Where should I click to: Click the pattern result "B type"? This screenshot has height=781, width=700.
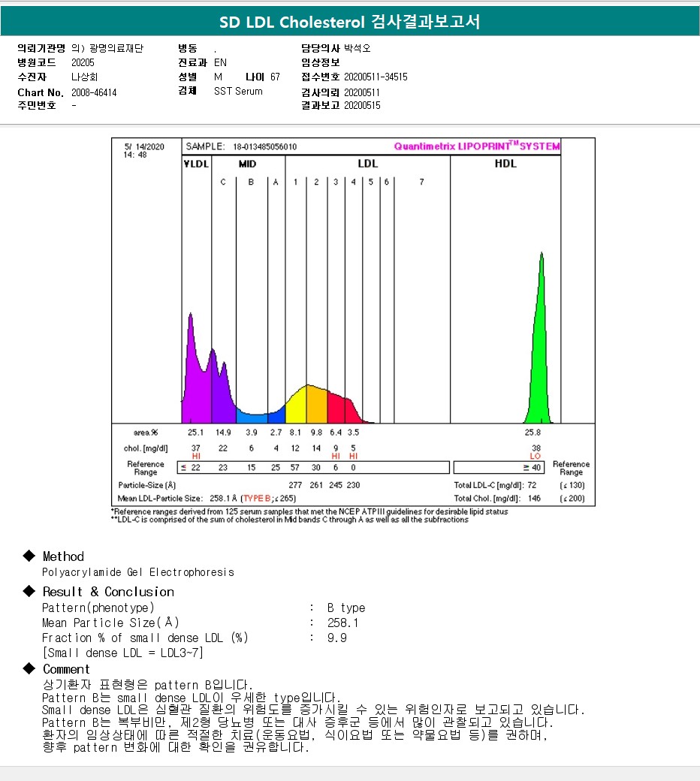(x=346, y=608)
